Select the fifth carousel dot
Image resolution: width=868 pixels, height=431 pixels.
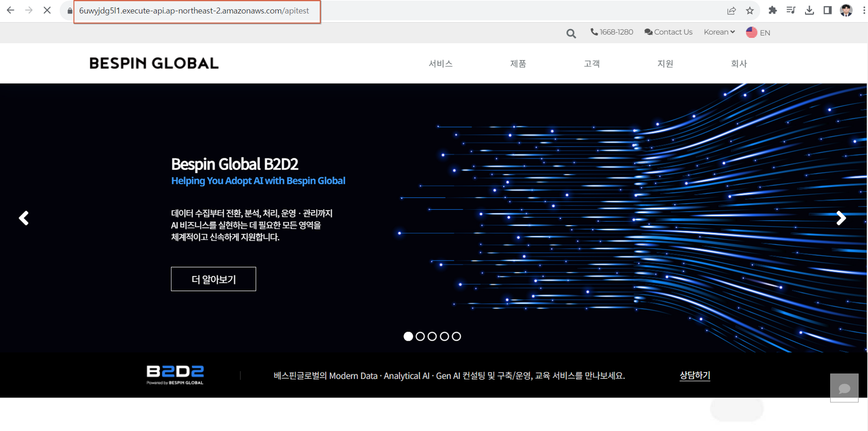tap(456, 336)
